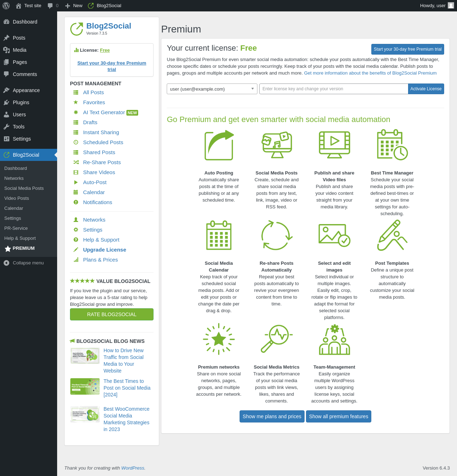Open the Best WooCommerce Strategies thumbnail

coord(85,414)
